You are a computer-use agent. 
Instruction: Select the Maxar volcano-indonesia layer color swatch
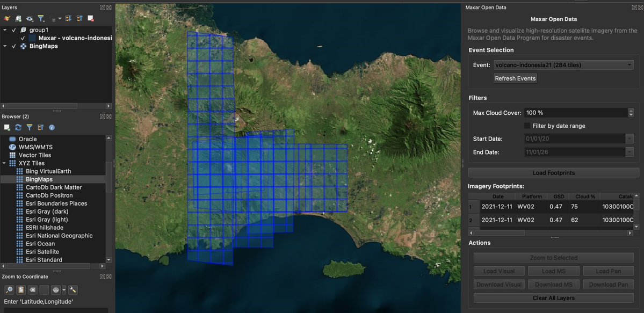click(x=32, y=38)
